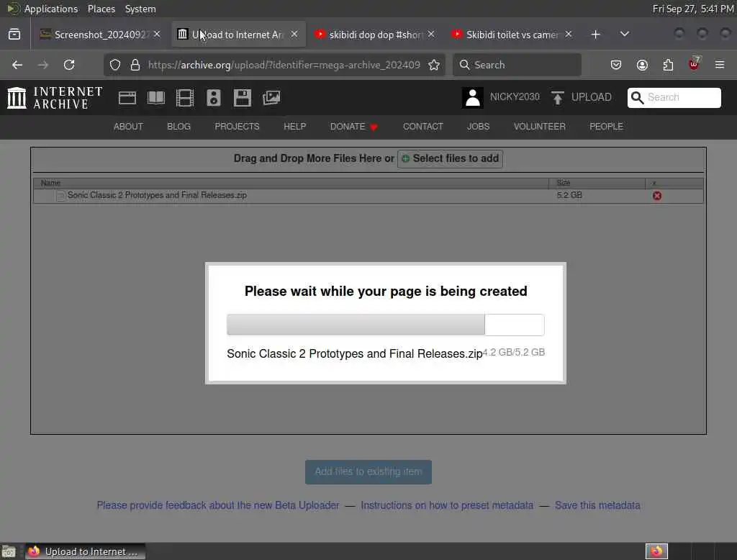Click Save this metadata link
Viewport: 737px width, 560px height.
pos(597,505)
